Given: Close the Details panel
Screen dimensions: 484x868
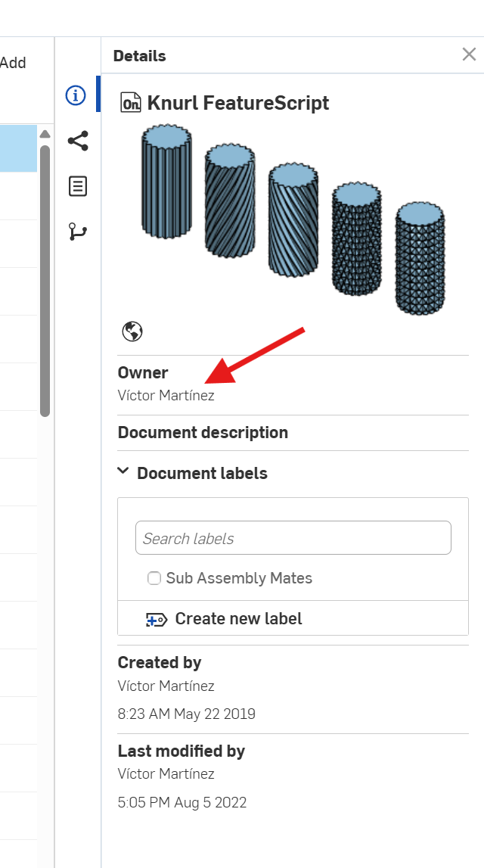Looking at the screenshot, I should [469, 54].
